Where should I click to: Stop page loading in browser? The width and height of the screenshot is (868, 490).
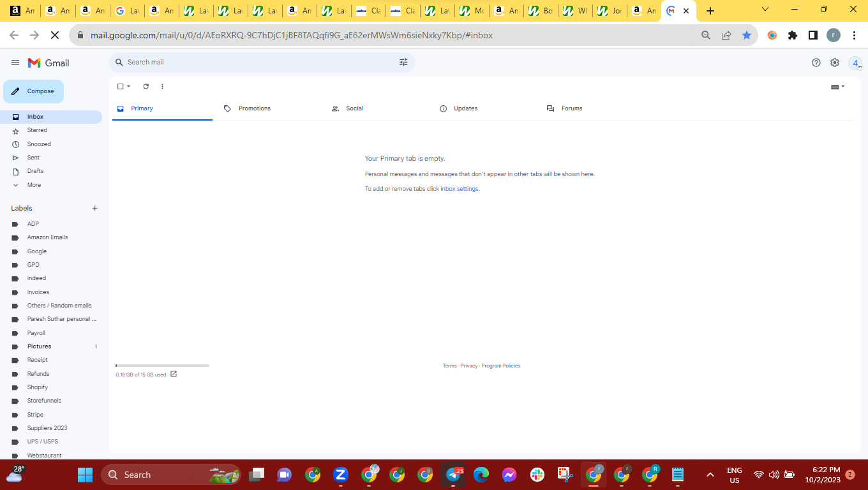[x=55, y=35]
